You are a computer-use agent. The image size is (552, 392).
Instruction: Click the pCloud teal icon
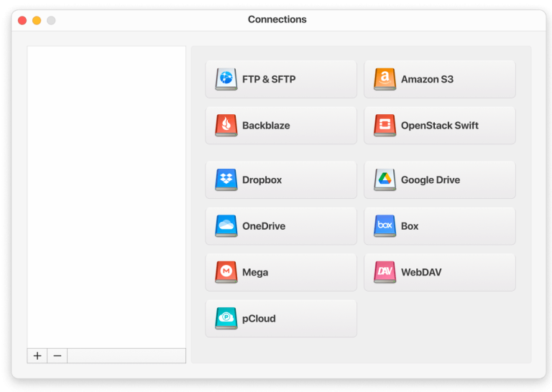tap(226, 318)
